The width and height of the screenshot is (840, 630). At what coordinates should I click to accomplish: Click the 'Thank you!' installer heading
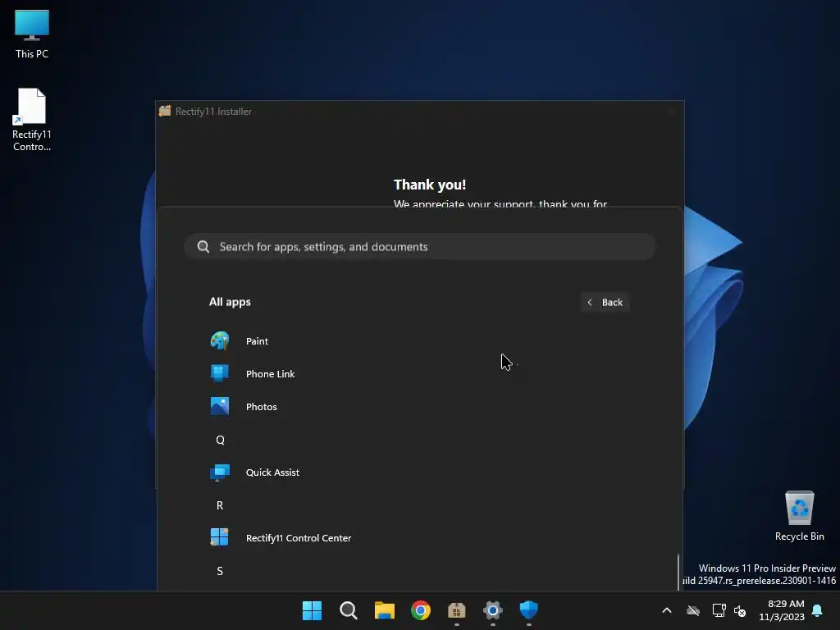[430, 185]
